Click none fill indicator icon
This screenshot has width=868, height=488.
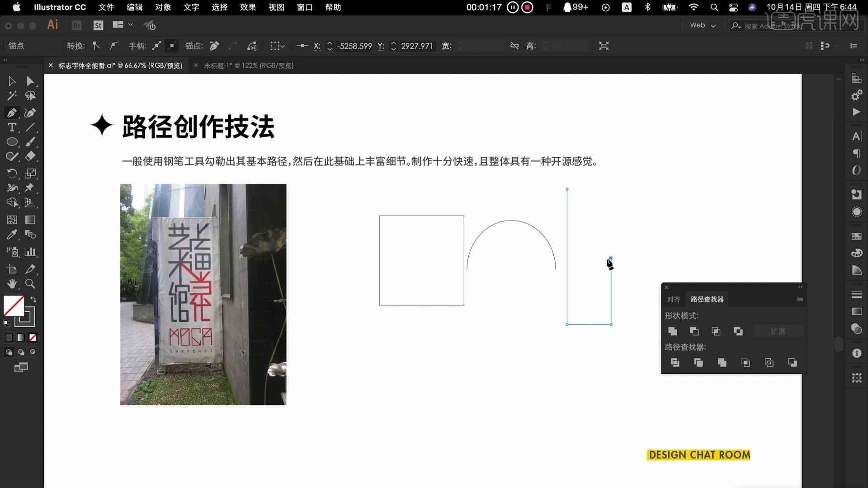click(33, 337)
